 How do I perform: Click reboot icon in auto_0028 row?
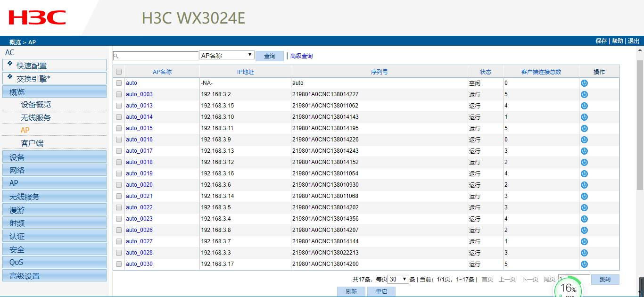(584, 253)
